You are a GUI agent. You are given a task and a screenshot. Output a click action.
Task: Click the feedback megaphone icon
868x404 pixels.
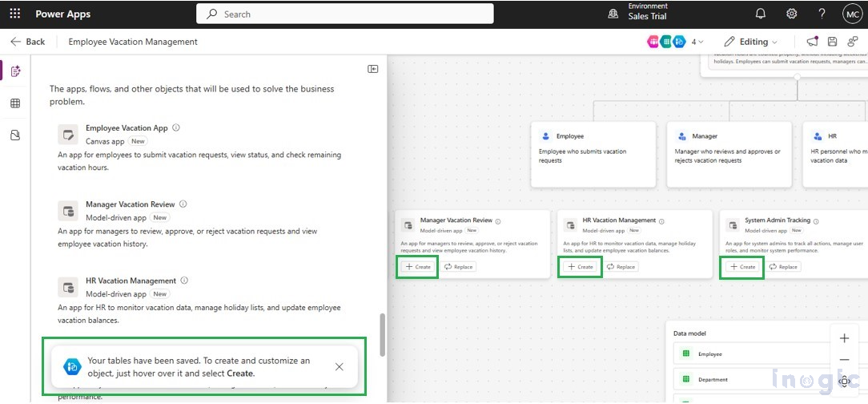click(812, 42)
